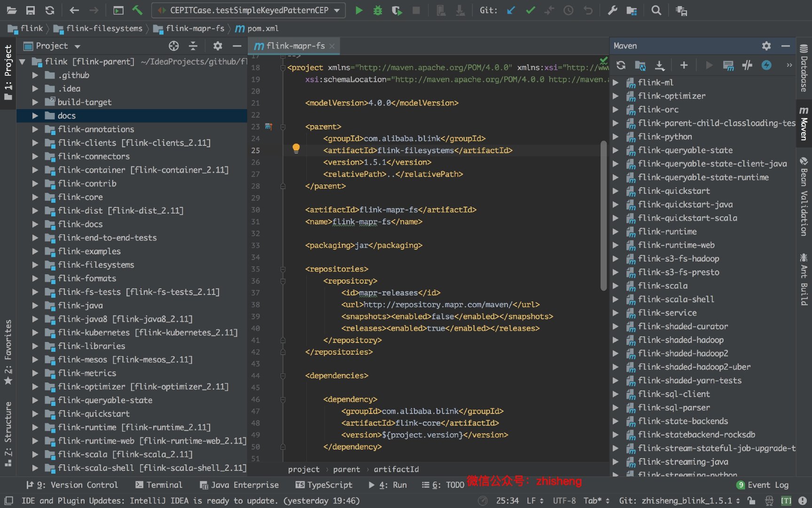Click the parent breadcrumb below the editor
Screen dimensions: 812x508
point(346,469)
